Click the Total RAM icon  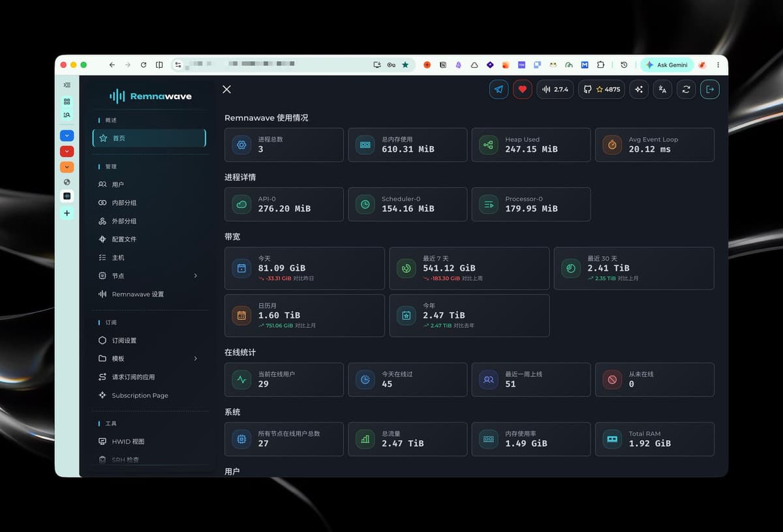click(x=612, y=439)
